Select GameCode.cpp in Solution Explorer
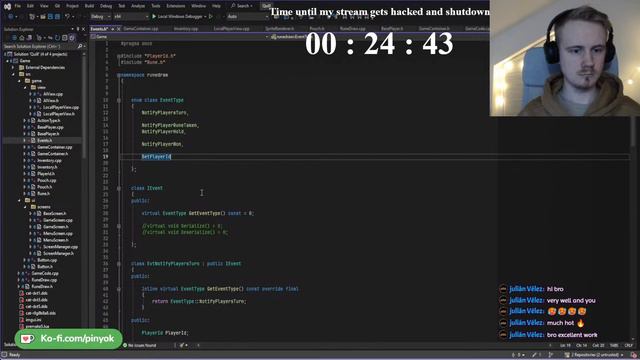This screenshot has width=640, height=360. click(x=45, y=273)
